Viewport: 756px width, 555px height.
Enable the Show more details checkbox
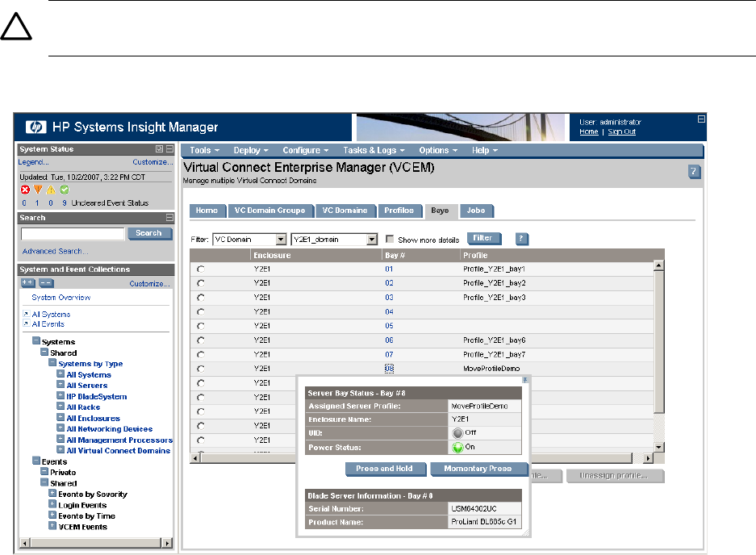[391, 240]
